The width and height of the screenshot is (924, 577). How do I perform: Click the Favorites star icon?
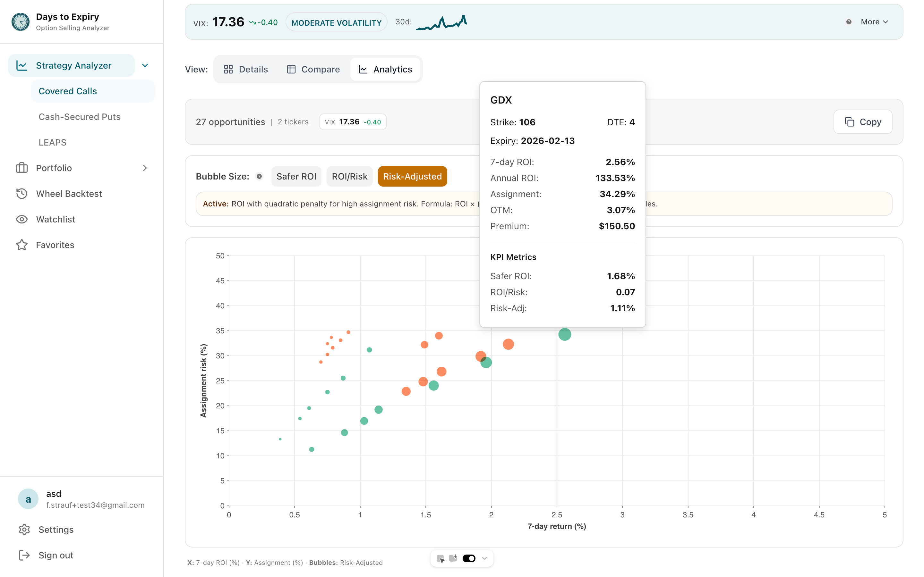pyautogui.click(x=22, y=245)
